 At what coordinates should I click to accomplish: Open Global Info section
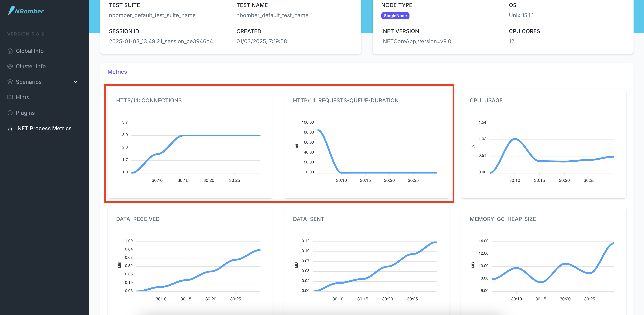30,50
